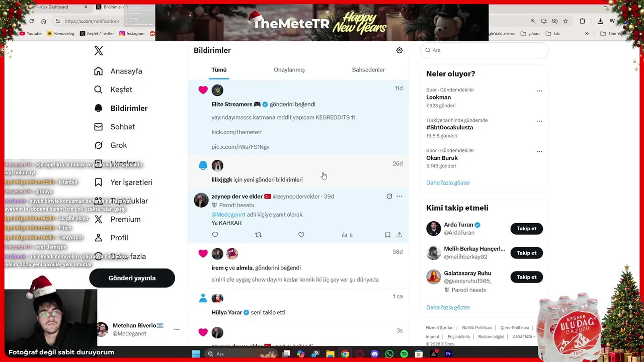The height and width of the screenshot is (362, 644).
Task: Like the Ya KAHKAR reply
Action: pyautogui.click(x=301, y=235)
